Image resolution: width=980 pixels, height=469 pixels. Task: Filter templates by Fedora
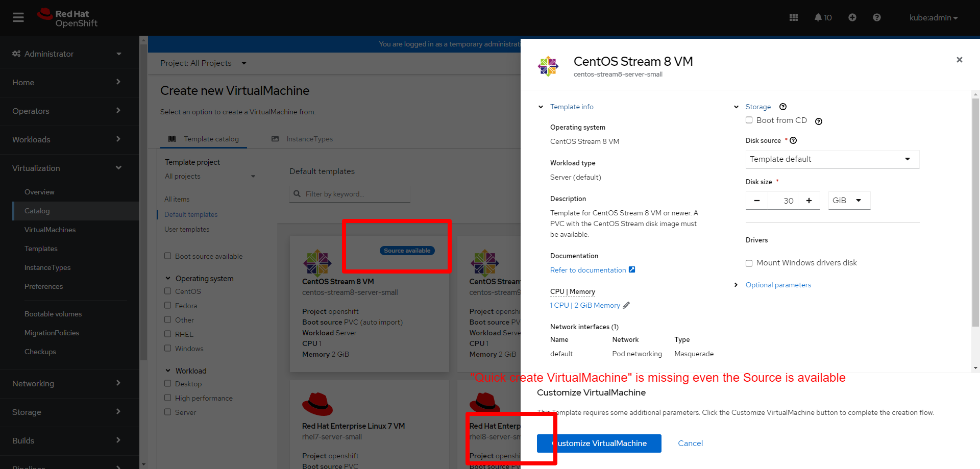(x=167, y=306)
